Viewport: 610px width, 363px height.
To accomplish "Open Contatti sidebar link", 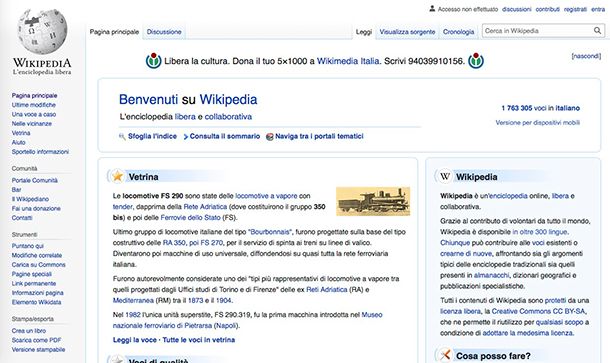I will pyautogui.click(x=22, y=217).
